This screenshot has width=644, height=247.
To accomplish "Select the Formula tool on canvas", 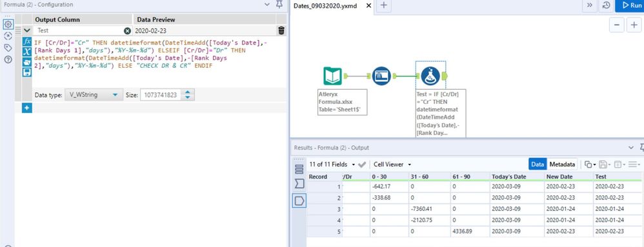I will [430, 76].
